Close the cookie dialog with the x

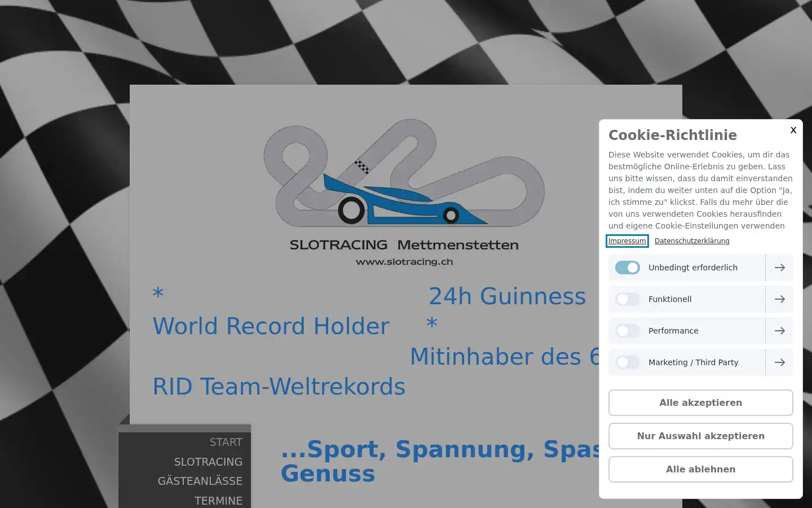tap(793, 130)
